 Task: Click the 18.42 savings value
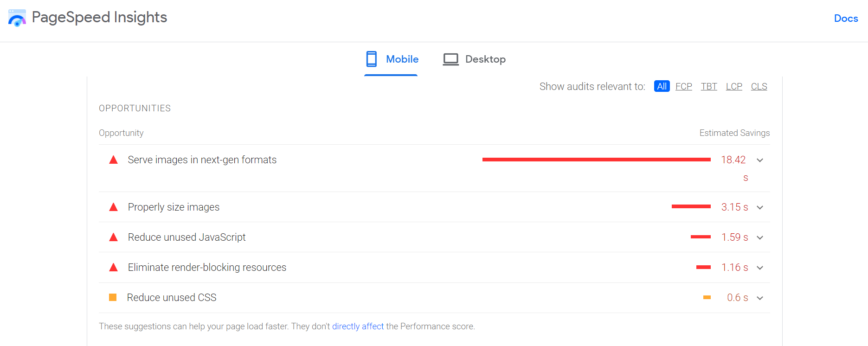(x=733, y=160)
